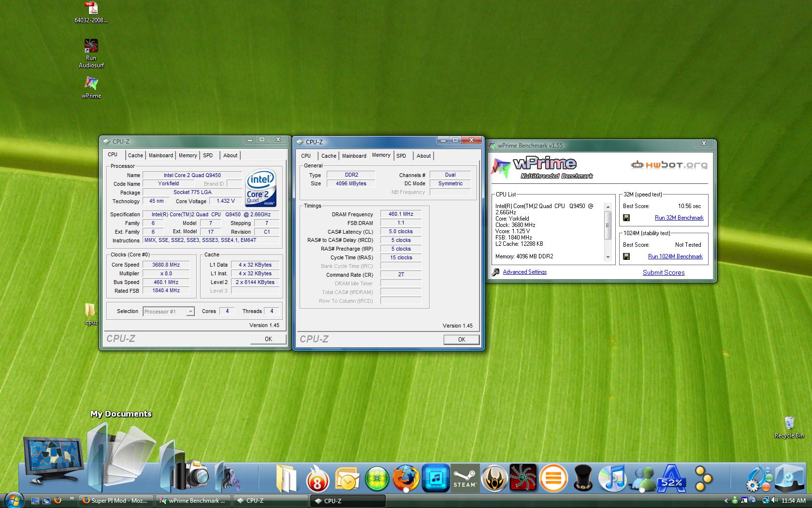Viewport: 812px width, 508px height.
Task: Show hidden system tray icons arrow
Action: (x=725, y=501)
